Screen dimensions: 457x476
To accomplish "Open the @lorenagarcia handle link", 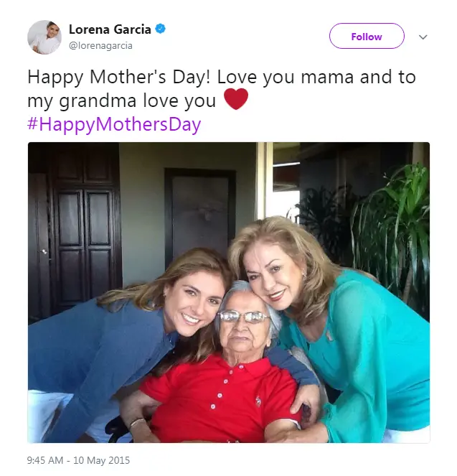I will pos(100,45).
